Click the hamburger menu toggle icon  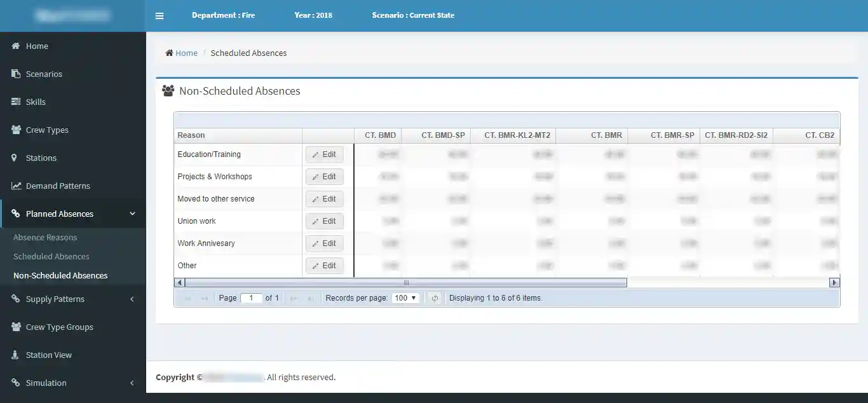[159, 16]
